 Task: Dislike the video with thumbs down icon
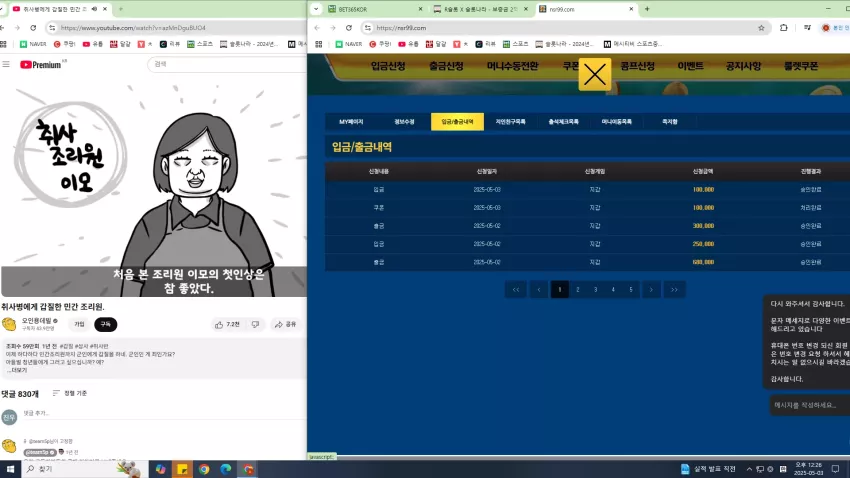(255, 325)
